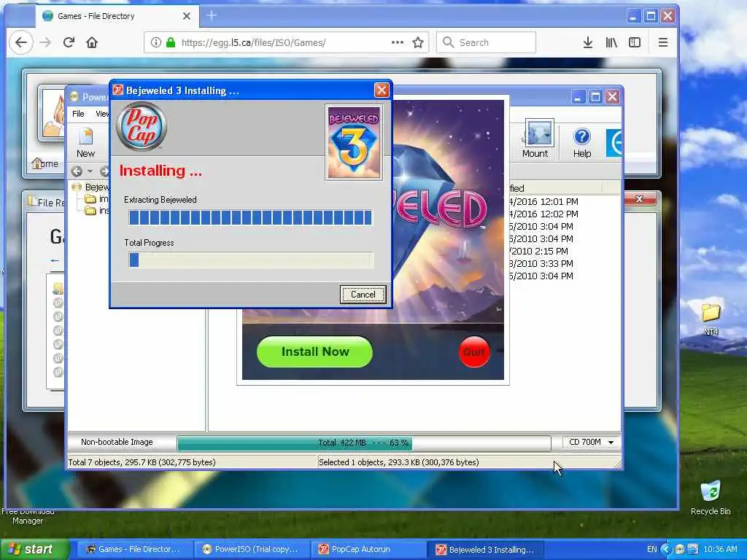Open Help from the PowerISO toolbar
The height and width of the screenshot is (560, 747).
point(581,143)
